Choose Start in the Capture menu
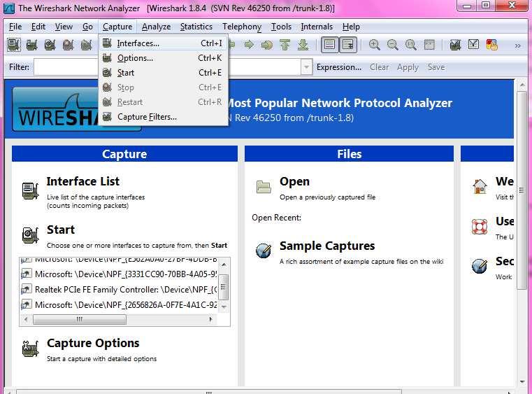This screenshot has height=394, width=532. pyautogui.click(x=163, y=73)
